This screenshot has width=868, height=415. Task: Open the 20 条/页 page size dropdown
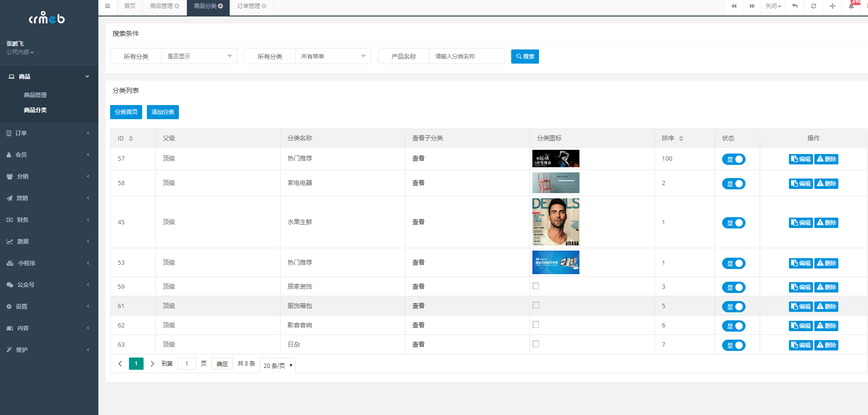coord(278,366)
